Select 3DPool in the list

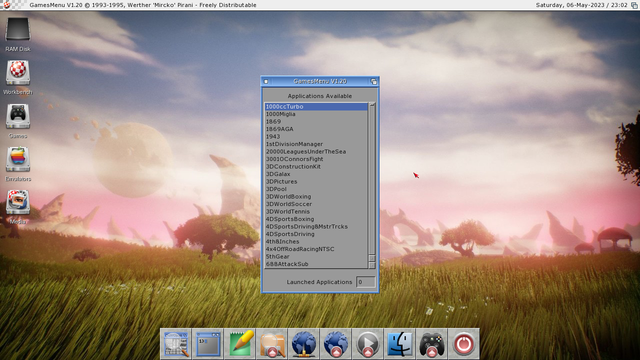coord(316,189)
